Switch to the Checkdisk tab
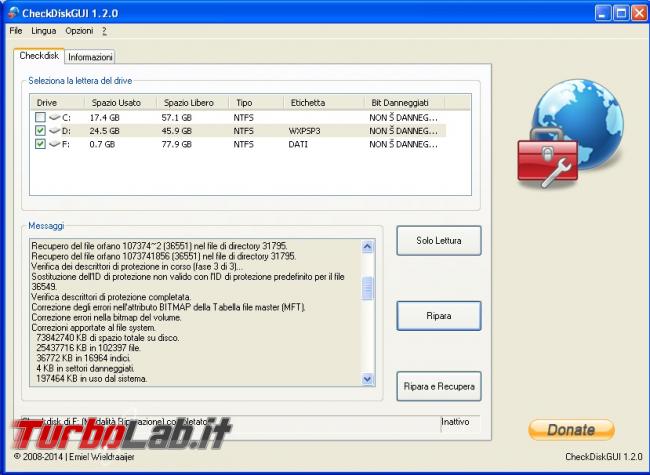650x475 pixels. click(x=39, y=56)
